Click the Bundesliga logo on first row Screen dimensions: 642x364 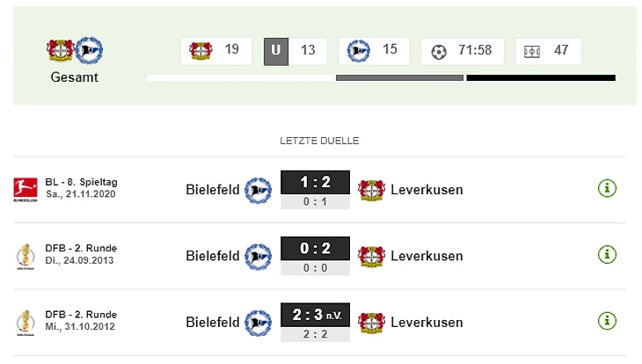[26, 190]
